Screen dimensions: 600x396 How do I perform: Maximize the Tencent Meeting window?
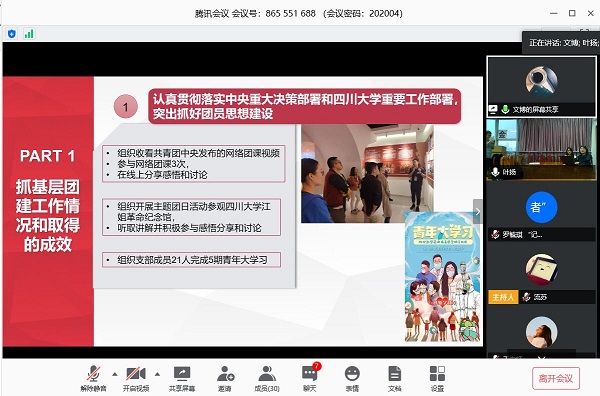pos(572,13)
